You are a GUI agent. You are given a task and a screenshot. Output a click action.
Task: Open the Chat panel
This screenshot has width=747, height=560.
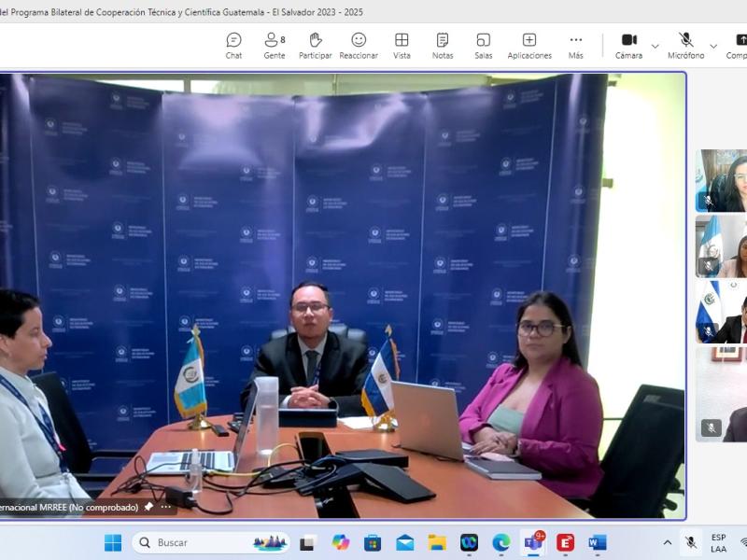233,45
